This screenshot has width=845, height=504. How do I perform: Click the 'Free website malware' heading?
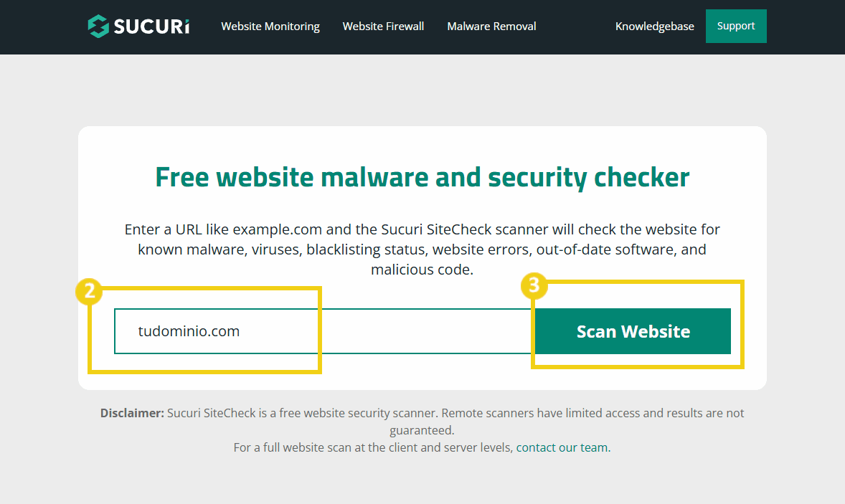point(422,176)
